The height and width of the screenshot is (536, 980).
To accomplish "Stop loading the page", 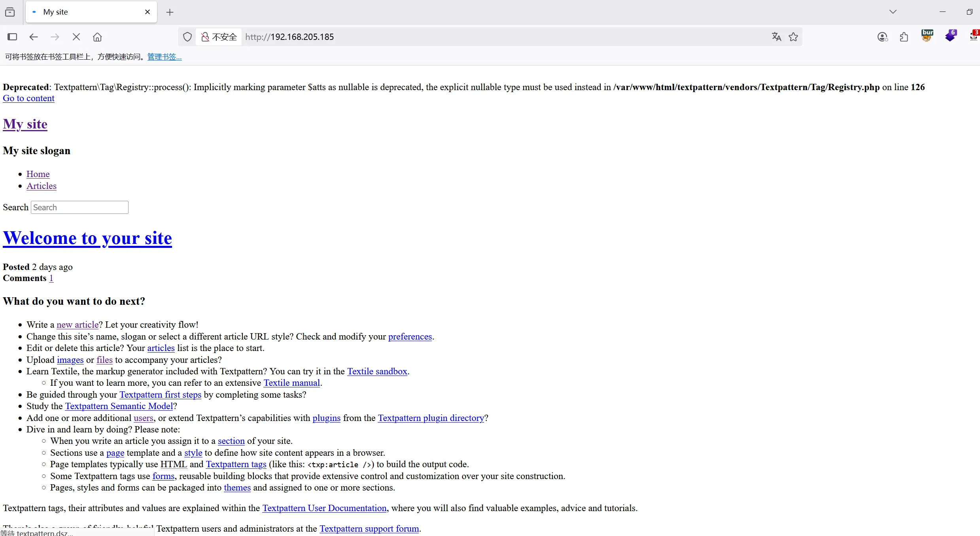I will point(76,37).
